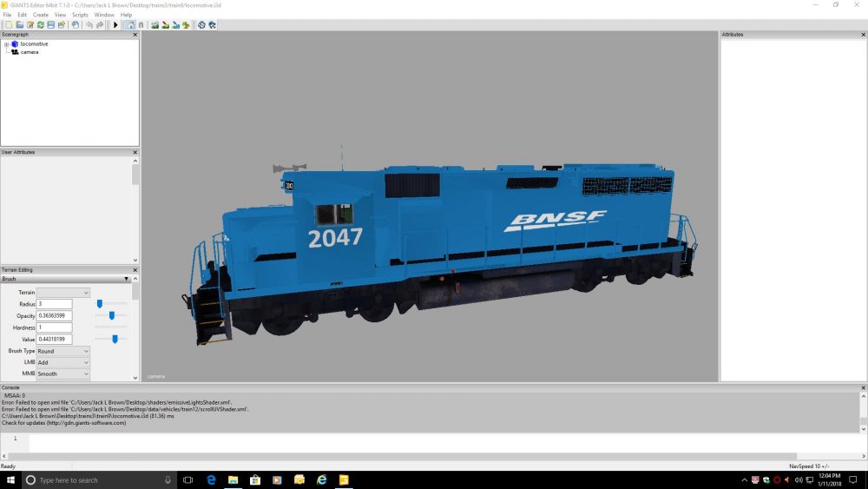Close the User Attributes panel
Screen dimensions: 868x489
135,152
